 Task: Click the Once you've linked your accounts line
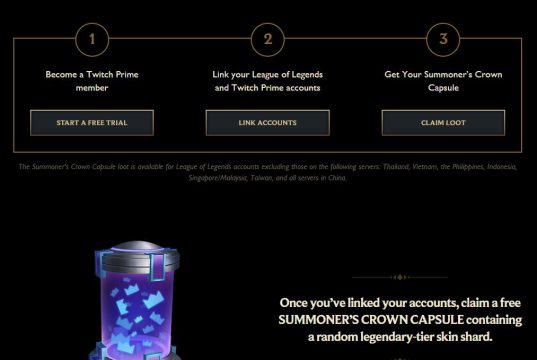400,303
